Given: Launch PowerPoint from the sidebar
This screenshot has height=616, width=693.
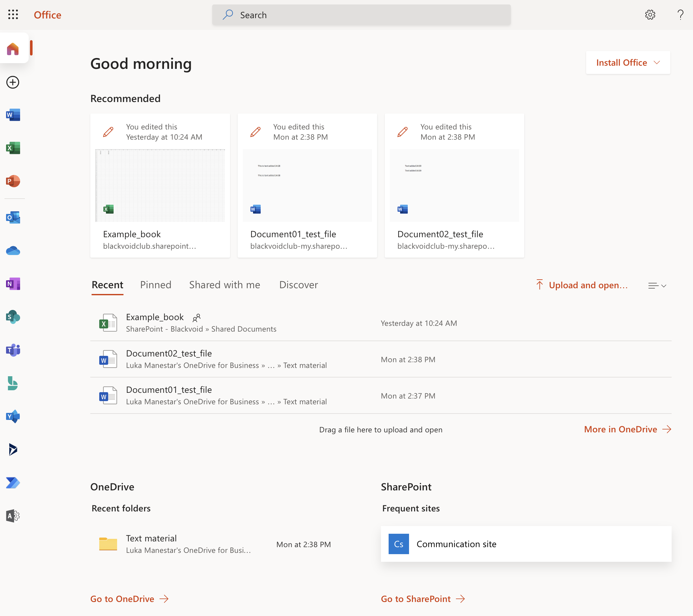Looking at the screenshot, I should (x=13, y=181).
